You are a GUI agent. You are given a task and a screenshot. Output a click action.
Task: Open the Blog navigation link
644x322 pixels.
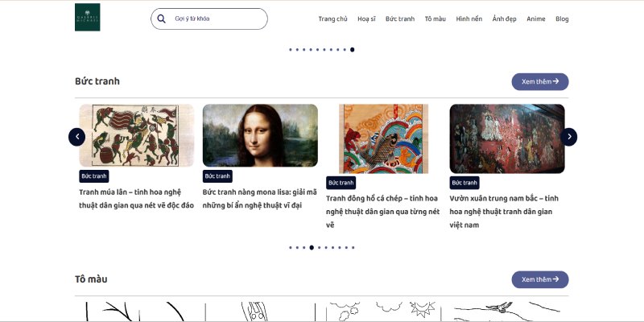coord(562,19)
